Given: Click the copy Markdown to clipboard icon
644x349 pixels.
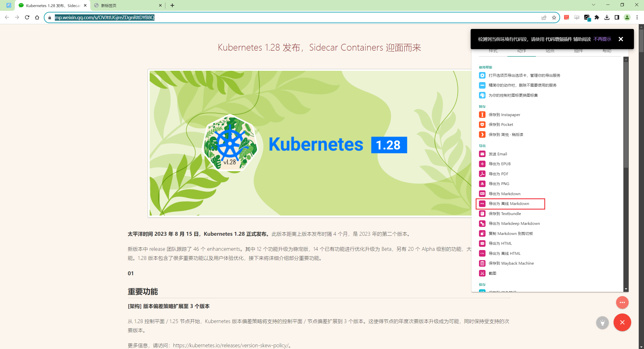Looking at the screenshot, I should pyautogui.click(x=482, y=233).
